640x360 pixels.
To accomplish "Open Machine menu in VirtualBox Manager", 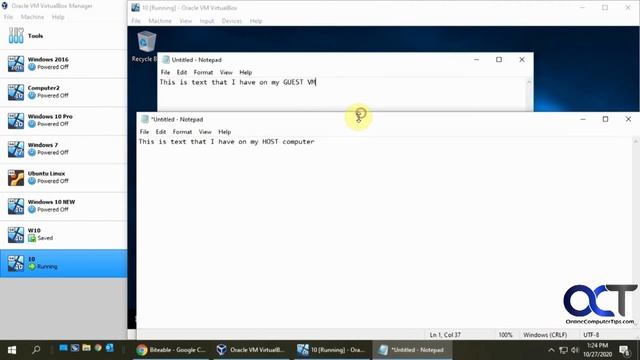I will pos(32,17).
